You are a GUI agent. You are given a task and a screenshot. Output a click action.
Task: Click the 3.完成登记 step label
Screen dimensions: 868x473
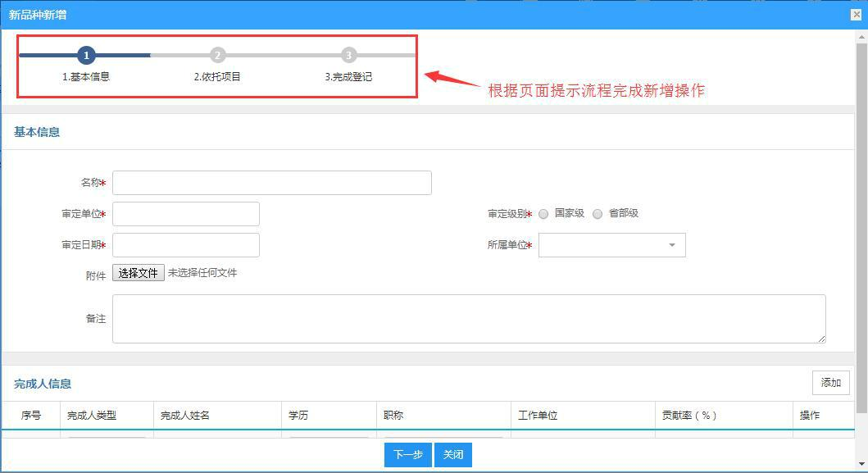(x=348, y=77)
